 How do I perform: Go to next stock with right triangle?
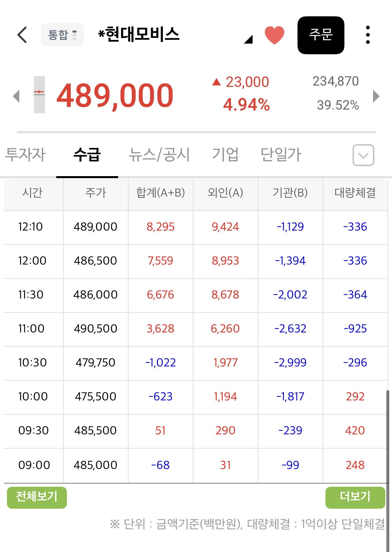click(x=376, y=96)
